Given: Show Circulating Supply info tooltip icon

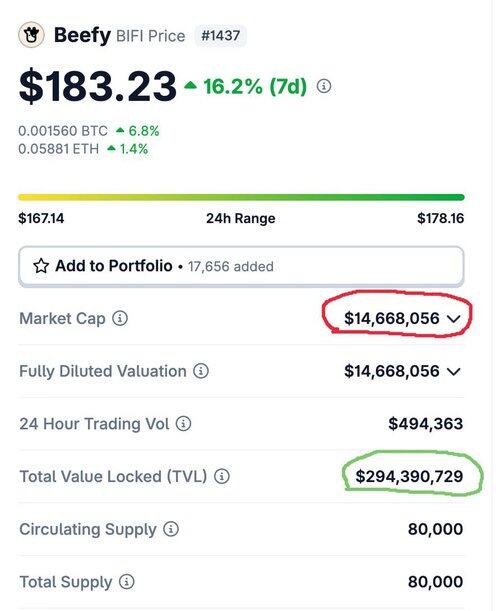Looking at the screenshot, I should click(171, 529).
